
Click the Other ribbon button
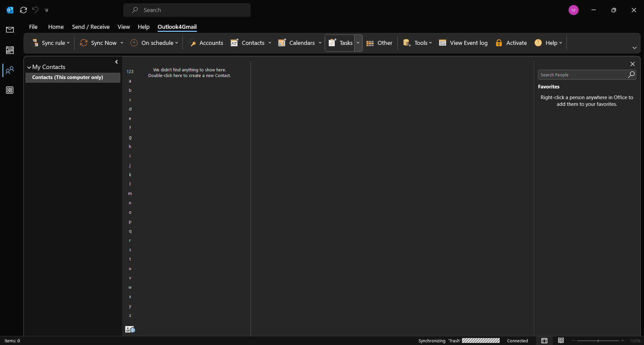tap(379, 43)
